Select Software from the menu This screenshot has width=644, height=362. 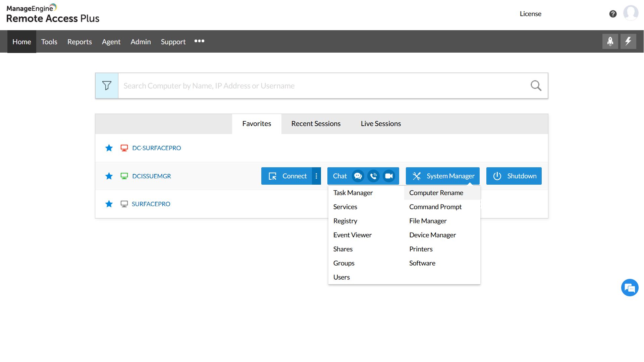pos(422,263)
